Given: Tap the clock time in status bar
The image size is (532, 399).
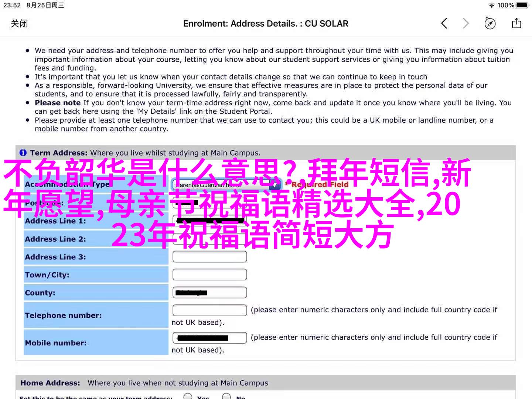Looking at the screenshot, I should [x=12, y=6].
